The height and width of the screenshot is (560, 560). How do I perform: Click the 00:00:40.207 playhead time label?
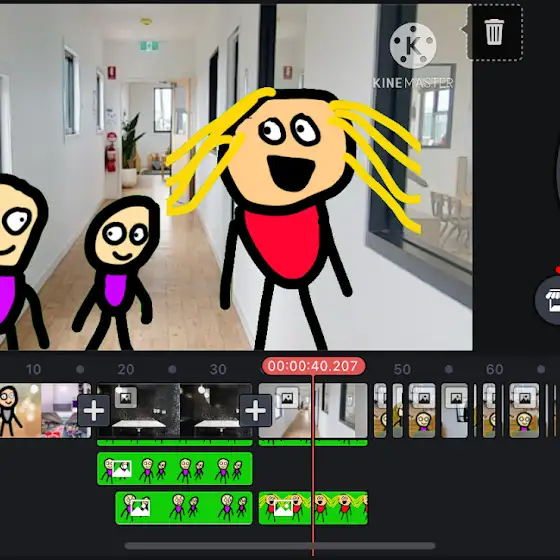coord(313,366)
